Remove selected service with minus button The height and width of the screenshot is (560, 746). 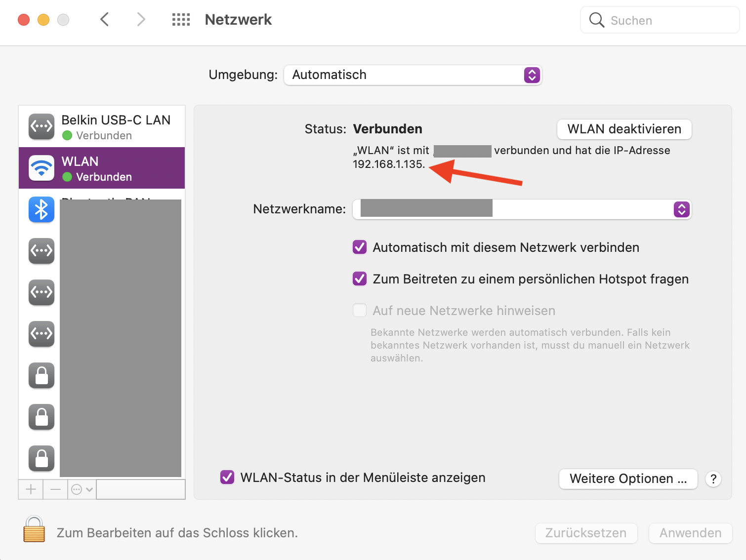(55, 489)
